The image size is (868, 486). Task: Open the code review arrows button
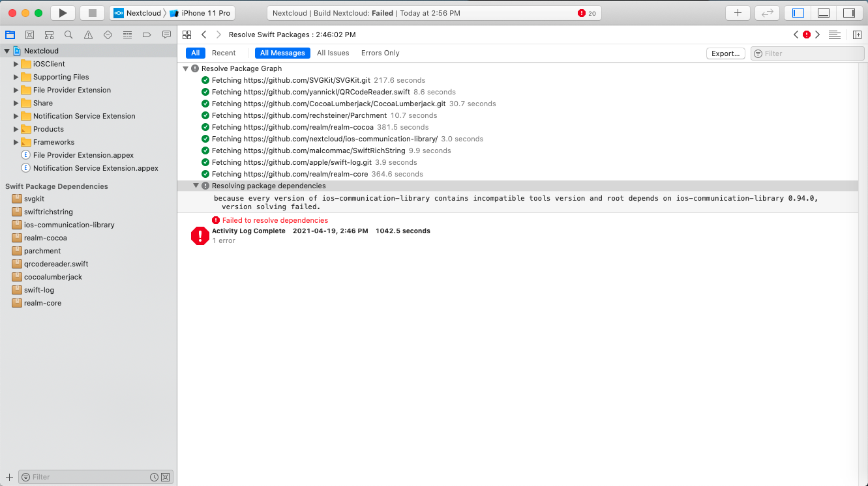[768, 13]
